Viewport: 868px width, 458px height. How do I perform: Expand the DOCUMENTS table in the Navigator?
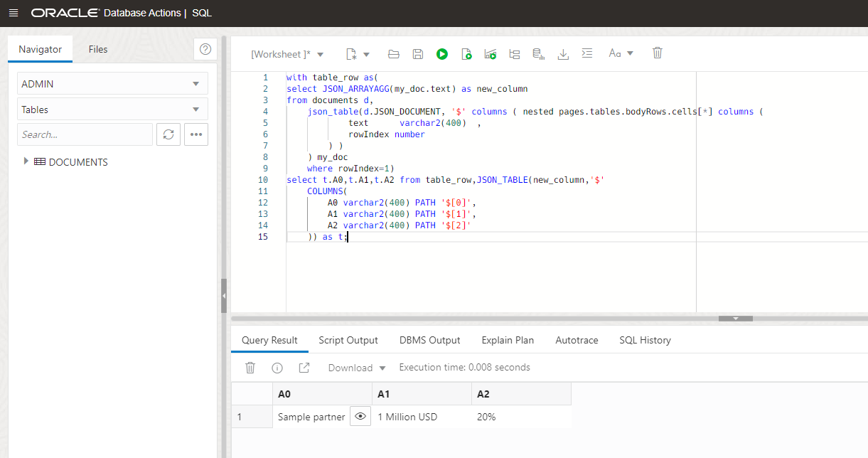coord(26,161)
